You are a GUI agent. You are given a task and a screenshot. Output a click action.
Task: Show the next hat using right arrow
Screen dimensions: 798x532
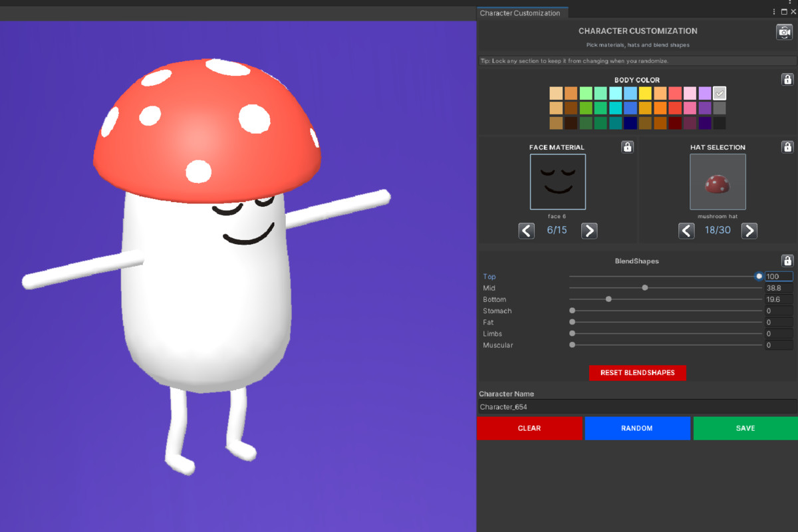point(749,230)
